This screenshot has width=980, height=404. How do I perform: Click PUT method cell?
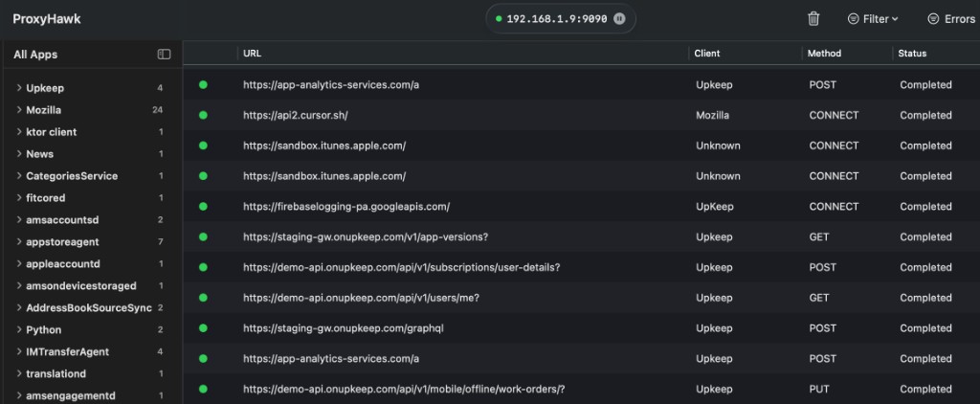[819, 389]
